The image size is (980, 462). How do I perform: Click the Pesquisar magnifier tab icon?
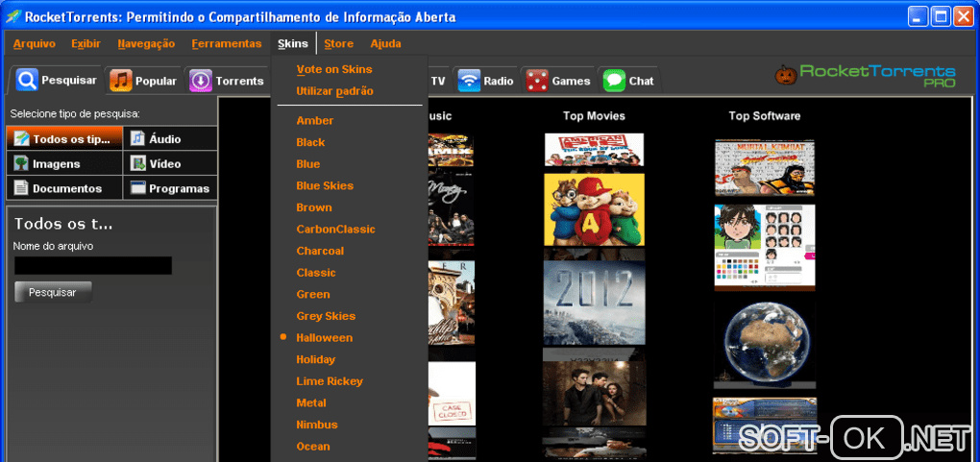27,80
